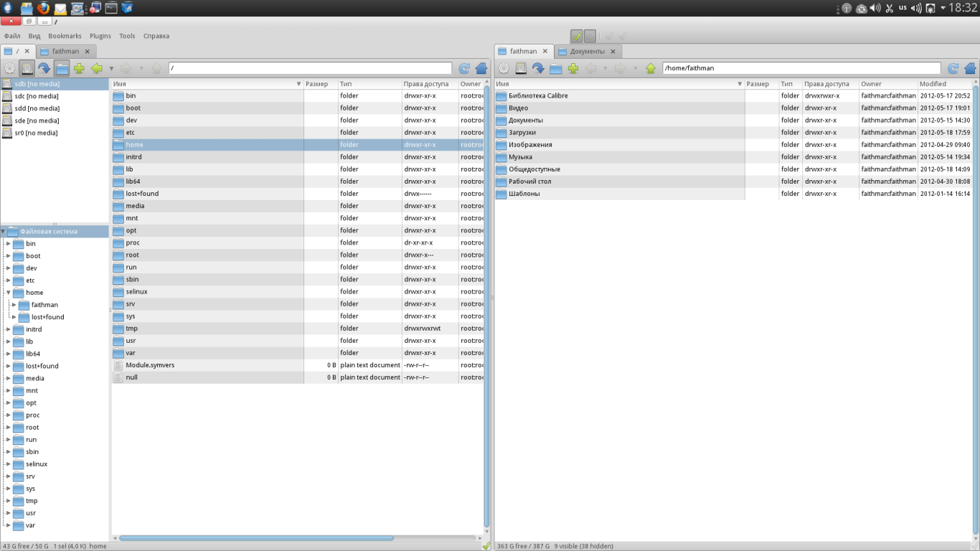Toggle the folder tree button in left pane
The image size is (980, 551).
click(62, 68)
